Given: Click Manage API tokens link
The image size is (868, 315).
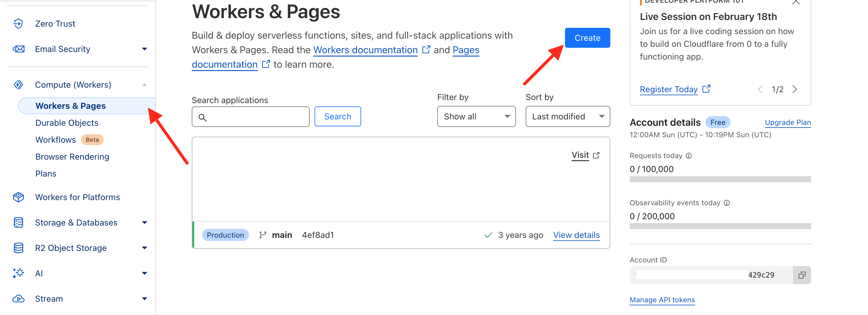Looking at the screenshot, I should pyautogui.click(x=662, y=300).
